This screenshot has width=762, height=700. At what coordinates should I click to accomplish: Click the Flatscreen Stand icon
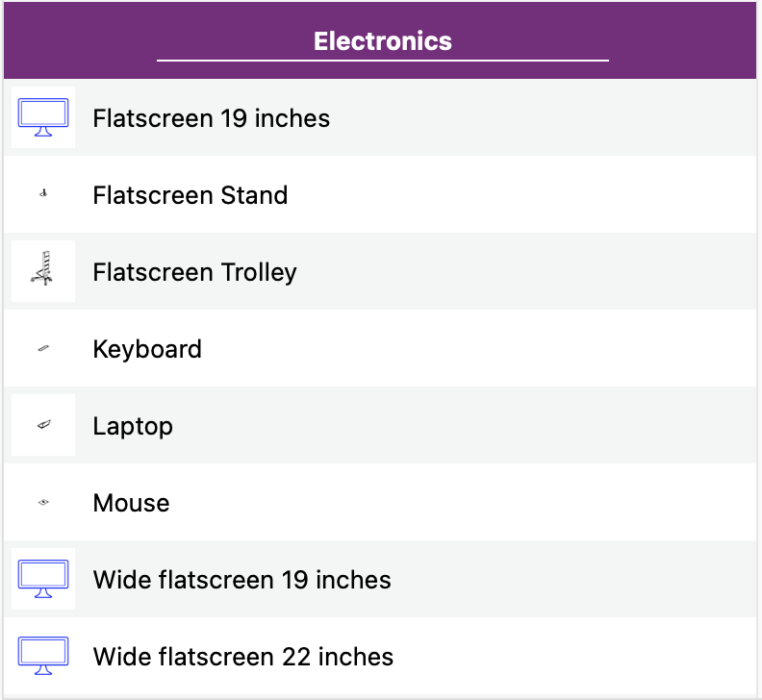pos(43,194)
